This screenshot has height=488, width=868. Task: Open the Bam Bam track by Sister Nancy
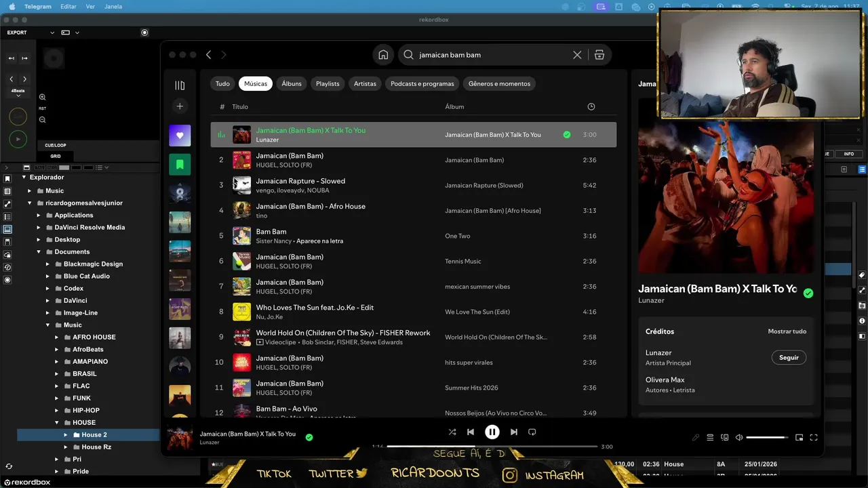pyautogui.click(x=414, y=236)
